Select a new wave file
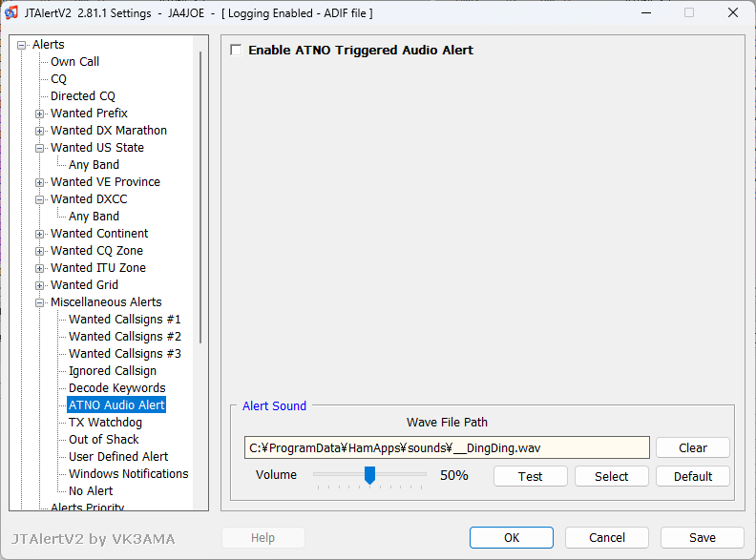 tap(611, 476)
